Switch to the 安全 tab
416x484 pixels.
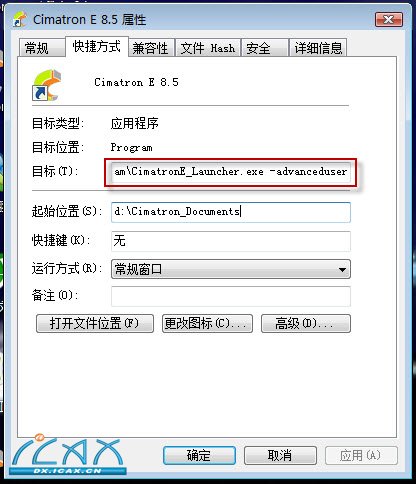(265, 48)
